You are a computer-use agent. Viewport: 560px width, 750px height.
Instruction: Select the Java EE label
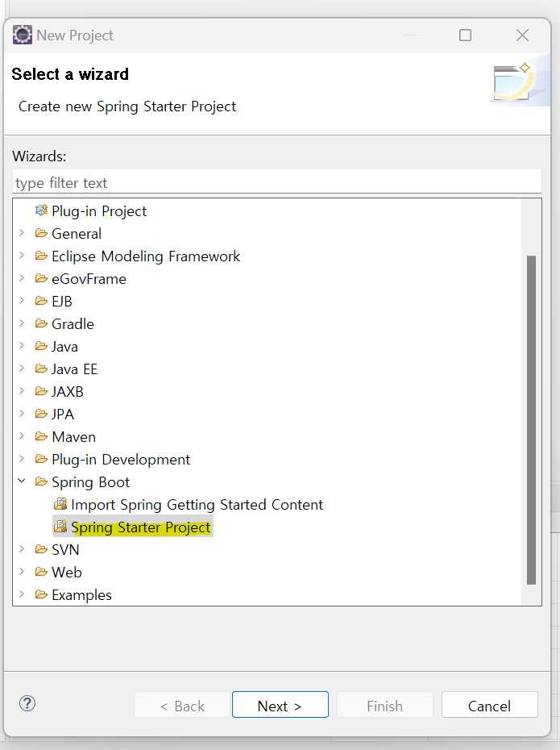[x=75, y=369]
